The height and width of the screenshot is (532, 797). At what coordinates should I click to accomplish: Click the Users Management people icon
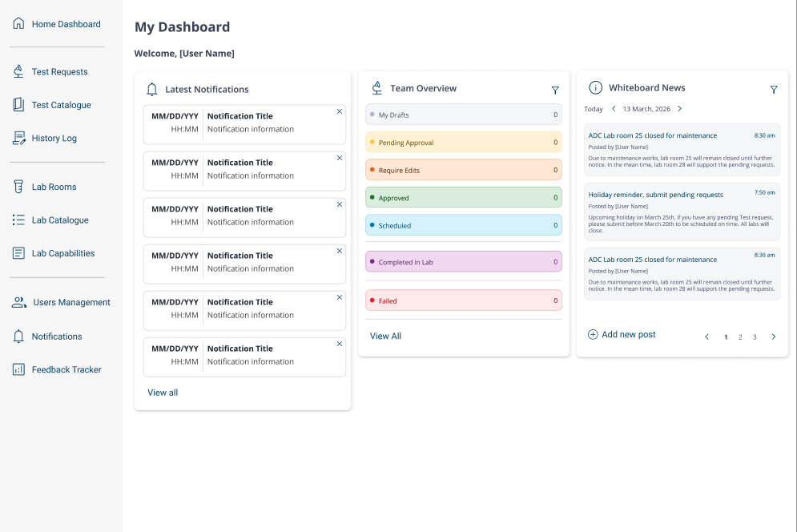coord(18,302)
